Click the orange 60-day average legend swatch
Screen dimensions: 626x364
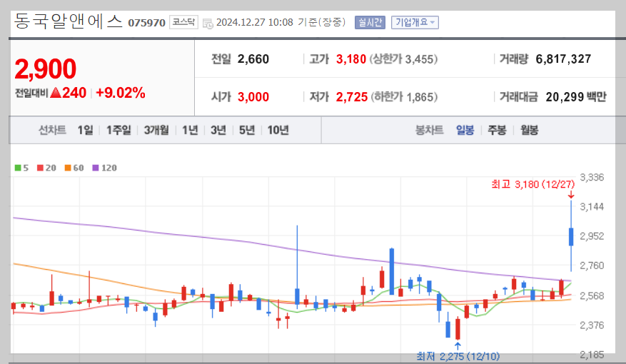(x=68, y=168)
